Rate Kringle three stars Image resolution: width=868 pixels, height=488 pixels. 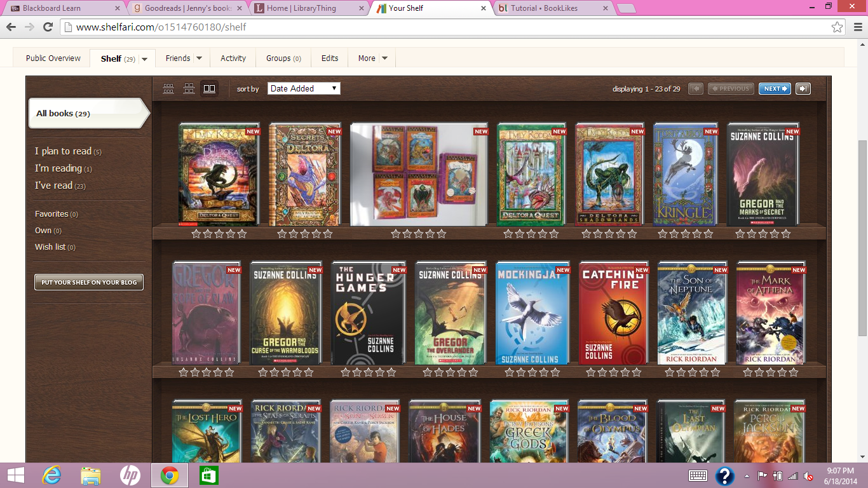pos(685,233)
